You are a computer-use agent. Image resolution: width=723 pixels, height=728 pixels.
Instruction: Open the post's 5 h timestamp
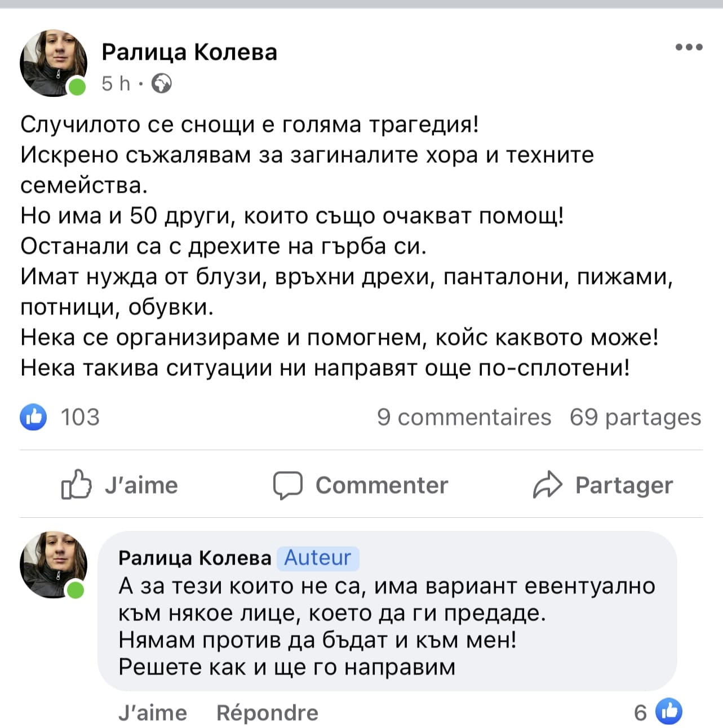coord(116,83)
